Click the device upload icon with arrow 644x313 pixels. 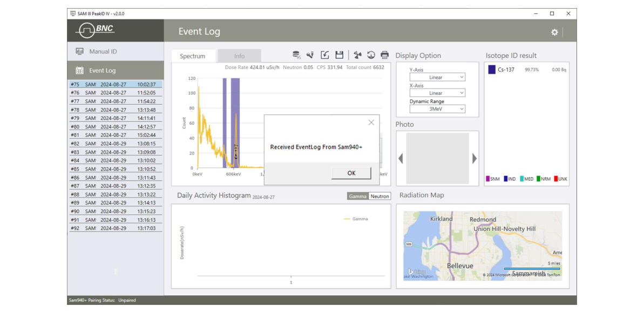pos(310,55)
